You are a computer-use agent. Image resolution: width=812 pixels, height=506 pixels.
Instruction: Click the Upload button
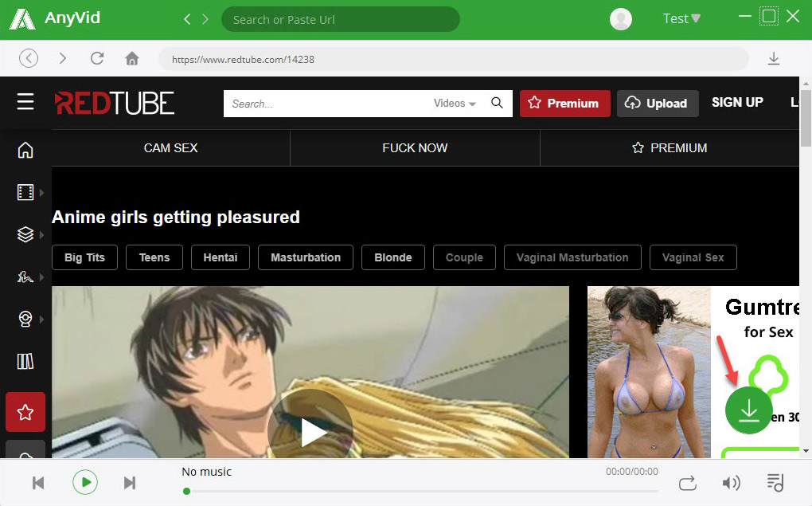point(657,103)
